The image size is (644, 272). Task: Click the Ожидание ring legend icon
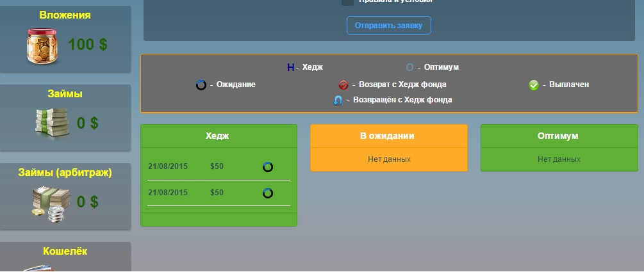(201, 85)
